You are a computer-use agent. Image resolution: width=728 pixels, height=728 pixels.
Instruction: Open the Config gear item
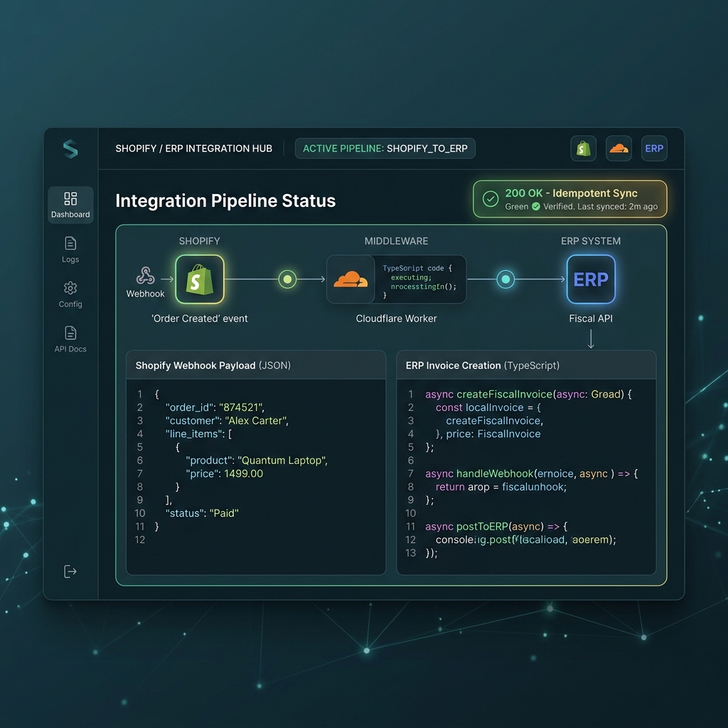pyautogui.click(x=70, y=294)
